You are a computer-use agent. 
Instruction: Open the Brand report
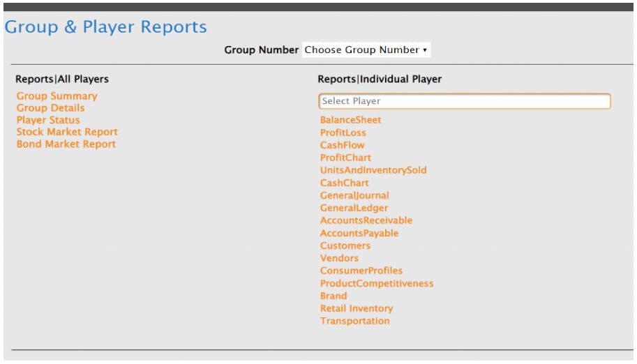coord(333,296)
